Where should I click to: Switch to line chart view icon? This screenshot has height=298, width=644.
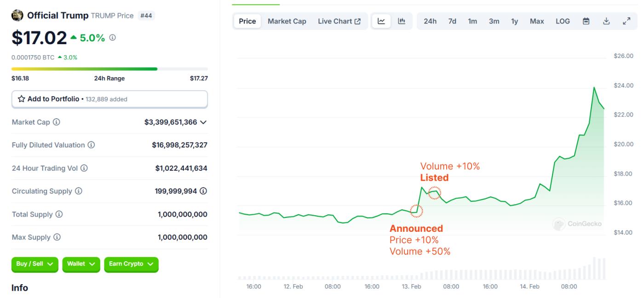[x=381, y=21]
